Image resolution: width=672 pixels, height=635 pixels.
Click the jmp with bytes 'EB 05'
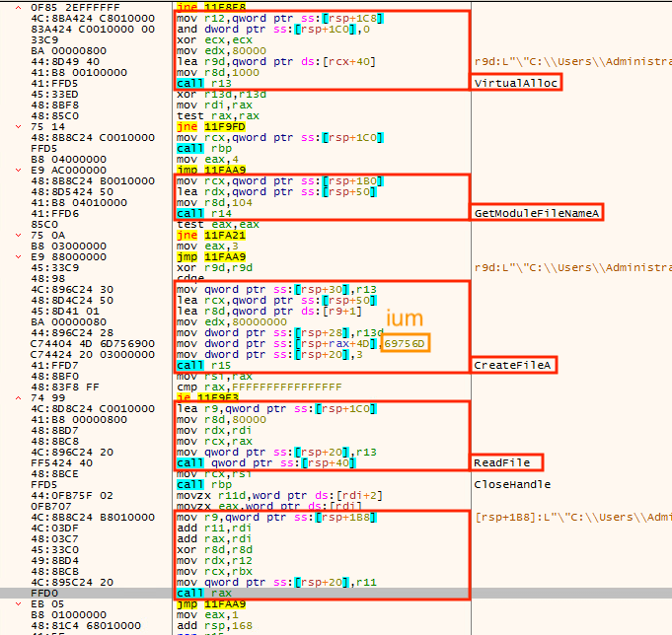211,604
